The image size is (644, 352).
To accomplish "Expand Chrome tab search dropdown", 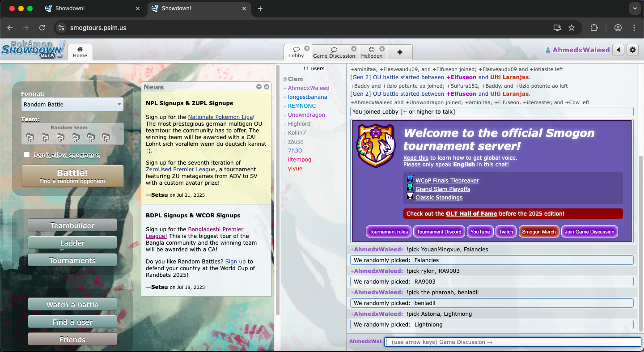I will click(x=634, y=8).
